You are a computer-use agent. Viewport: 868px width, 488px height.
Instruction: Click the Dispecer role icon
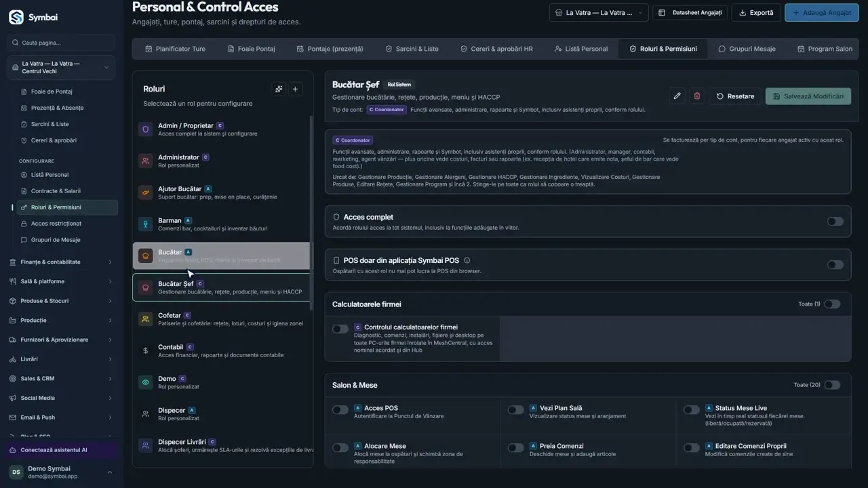pyautogui.click(x=145, y=414)
